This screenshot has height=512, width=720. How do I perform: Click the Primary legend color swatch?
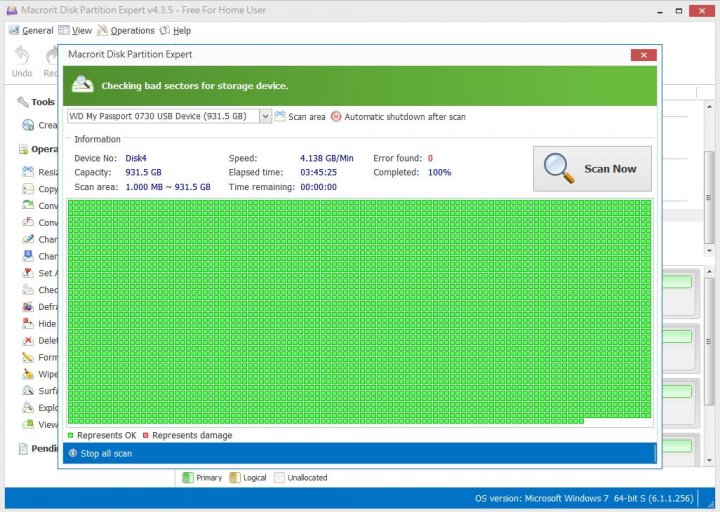188,478
